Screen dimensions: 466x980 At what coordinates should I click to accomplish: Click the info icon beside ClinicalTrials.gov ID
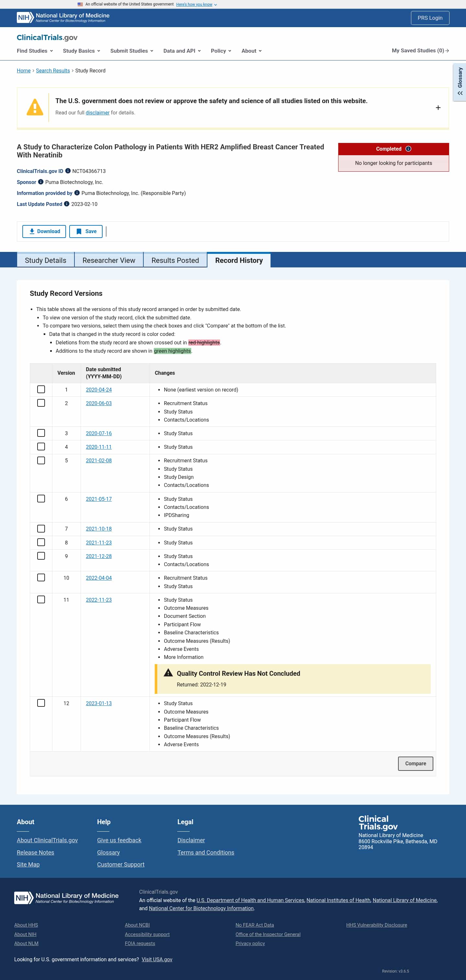(68, 171)
